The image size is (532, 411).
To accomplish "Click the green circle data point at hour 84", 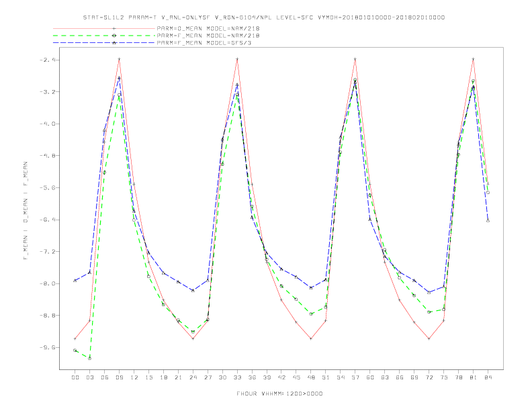I will [488, 192].
